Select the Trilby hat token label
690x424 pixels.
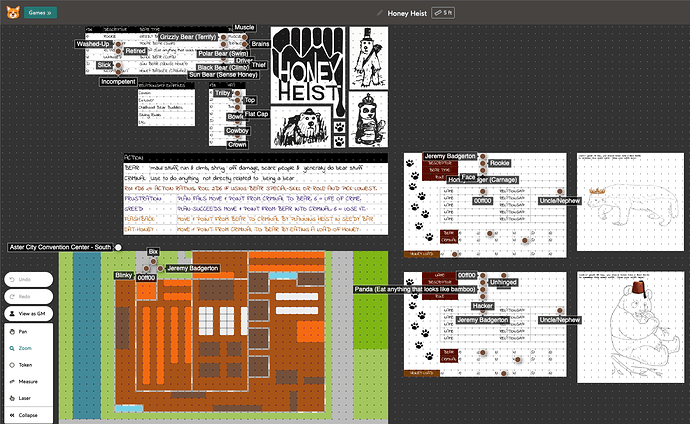[x=222, y=93]
